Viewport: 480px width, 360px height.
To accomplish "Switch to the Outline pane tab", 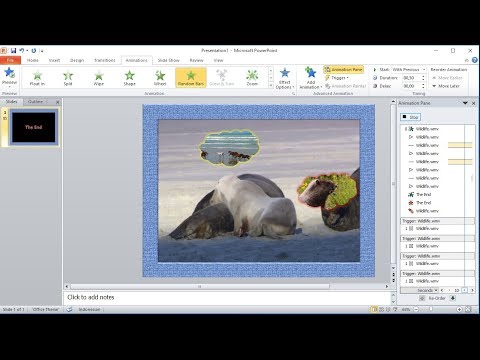I will pos(35,102).
